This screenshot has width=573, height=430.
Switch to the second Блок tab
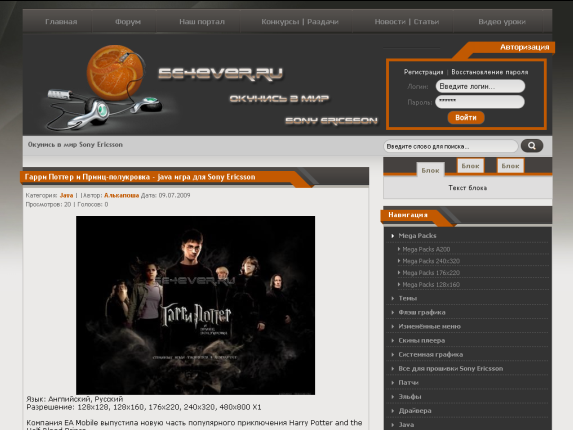(x=470, y=166)
